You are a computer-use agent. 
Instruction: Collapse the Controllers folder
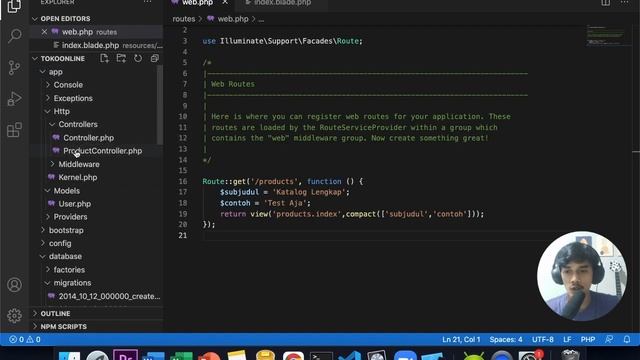(x=52, y=124)
